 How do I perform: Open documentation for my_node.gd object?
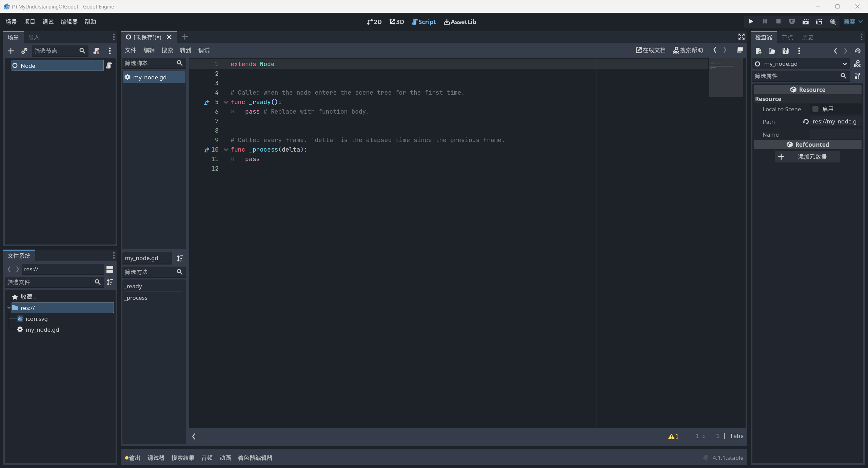[x=857, y=64]
